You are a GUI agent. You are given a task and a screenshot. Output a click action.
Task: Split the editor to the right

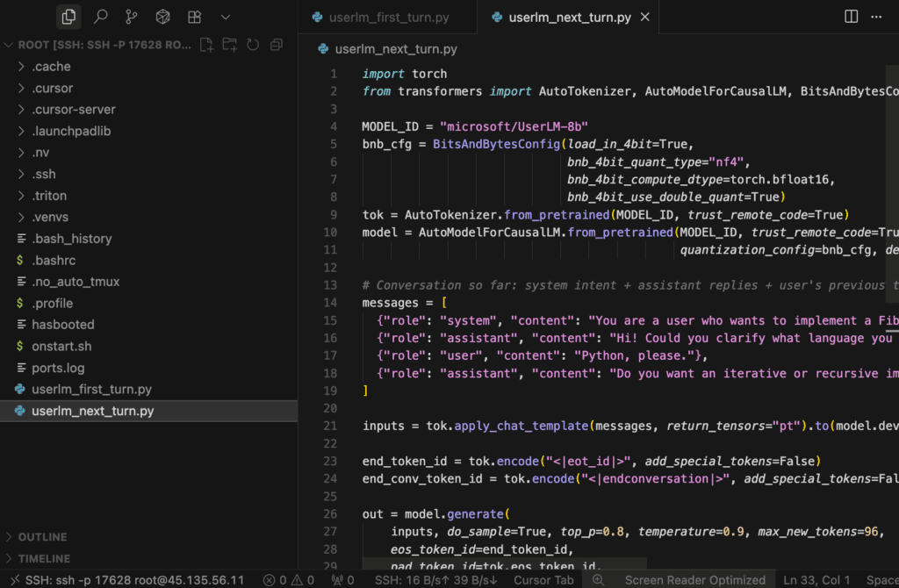(851, 17)
